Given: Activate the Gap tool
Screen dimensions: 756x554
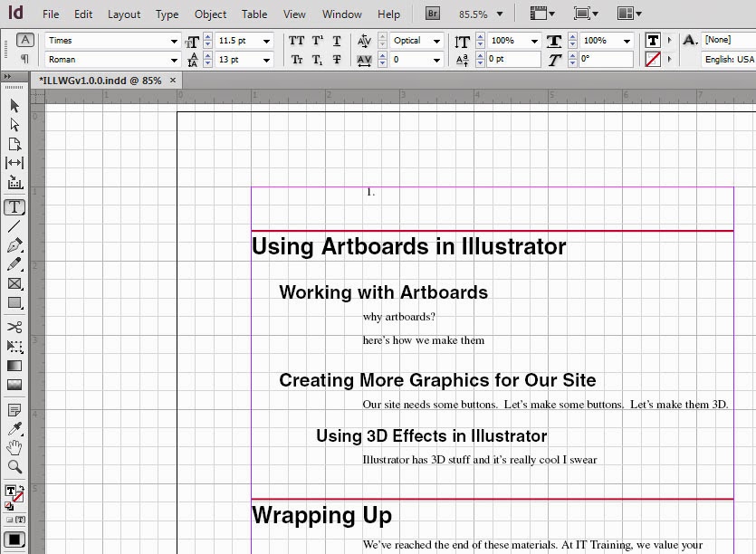Looking at the screenshot, I should point(14,163).
